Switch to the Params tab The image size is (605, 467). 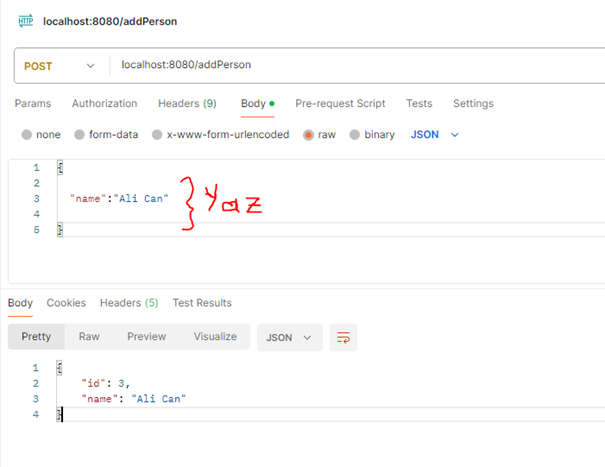pos(33,103)
